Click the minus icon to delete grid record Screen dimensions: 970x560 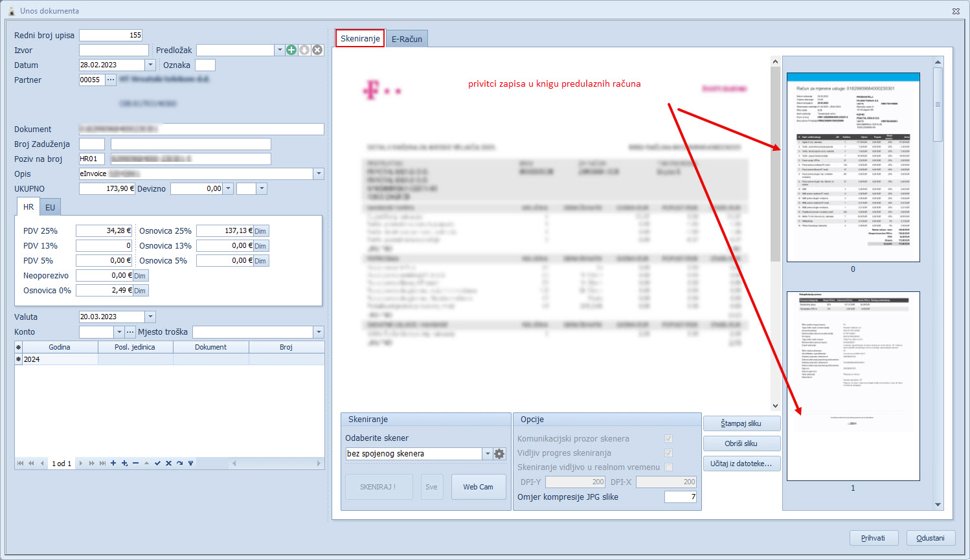[135, 464]
